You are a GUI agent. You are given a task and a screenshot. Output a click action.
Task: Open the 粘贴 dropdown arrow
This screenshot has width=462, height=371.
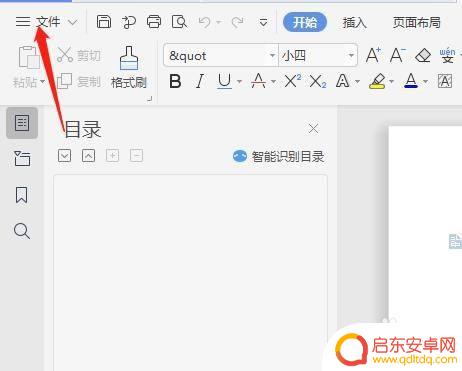tap(42, 82)
